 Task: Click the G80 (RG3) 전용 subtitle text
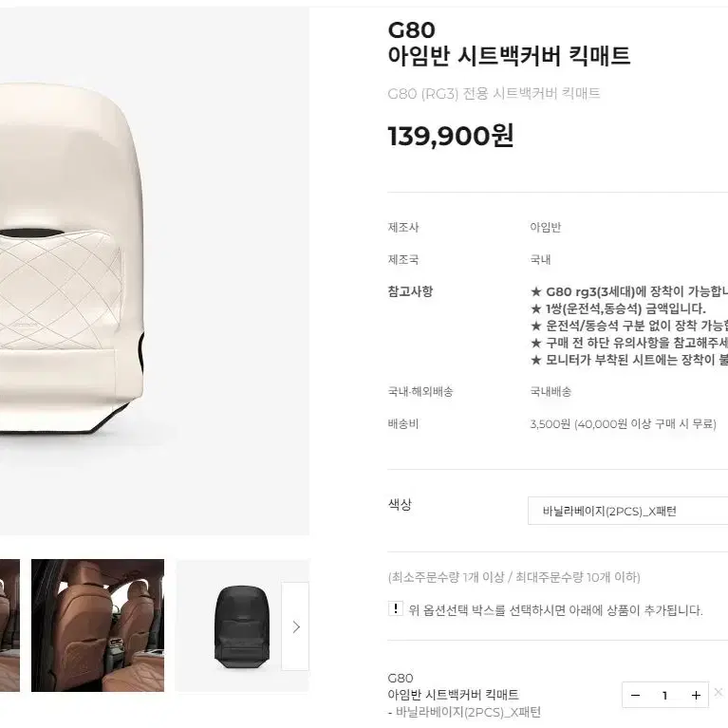click(494, 93)
